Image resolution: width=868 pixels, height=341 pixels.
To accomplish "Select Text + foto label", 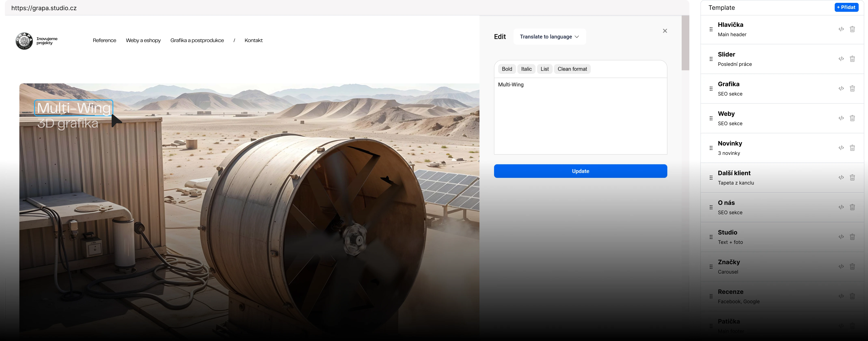I will [x=730, y=242].
